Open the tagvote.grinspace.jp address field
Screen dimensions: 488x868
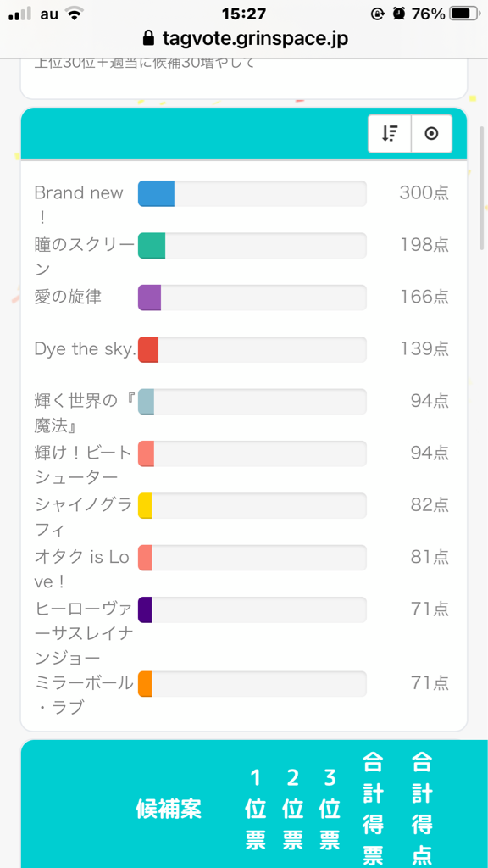pos(244,38)
